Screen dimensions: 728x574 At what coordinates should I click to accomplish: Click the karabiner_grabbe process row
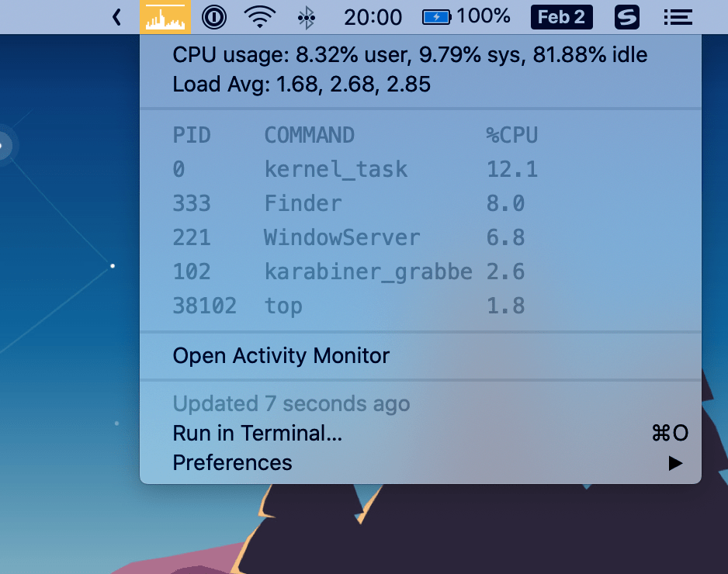click(421, 271)
